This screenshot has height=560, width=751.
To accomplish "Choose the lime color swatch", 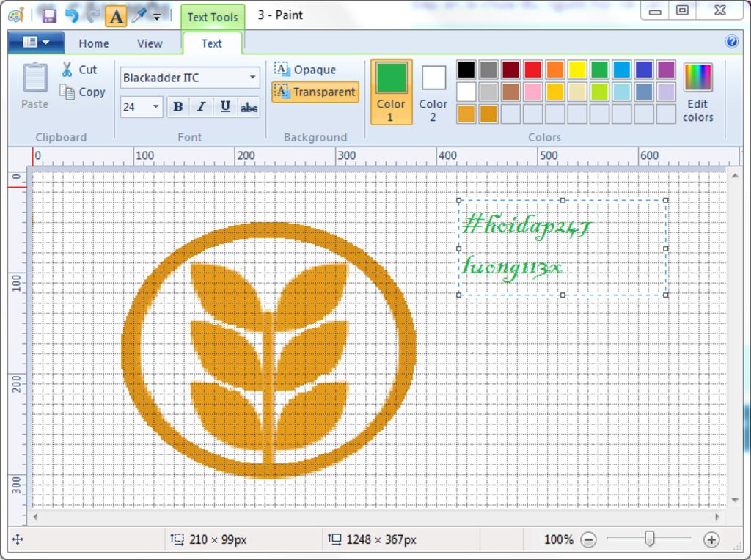I will point(599,92).
